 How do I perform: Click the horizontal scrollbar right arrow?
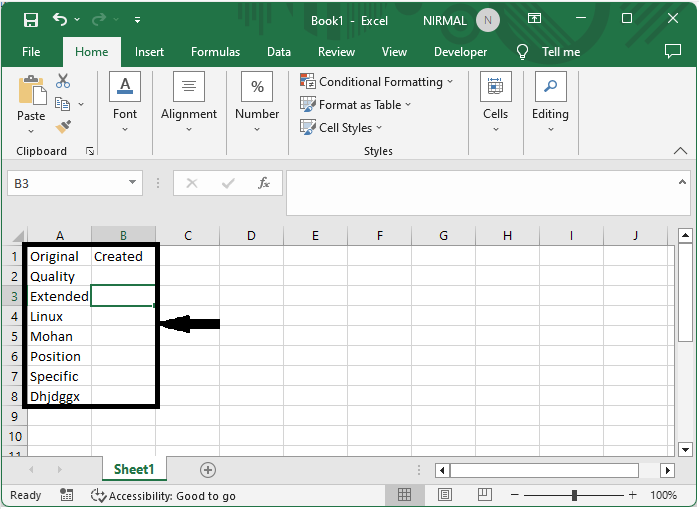click(667, 470)
